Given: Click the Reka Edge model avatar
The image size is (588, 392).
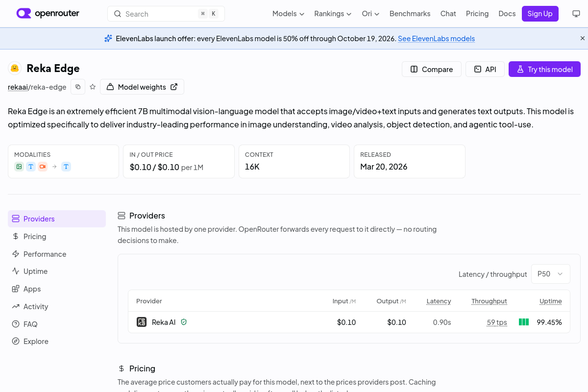Looking at the screenshot, I should [x=15, y=68].
